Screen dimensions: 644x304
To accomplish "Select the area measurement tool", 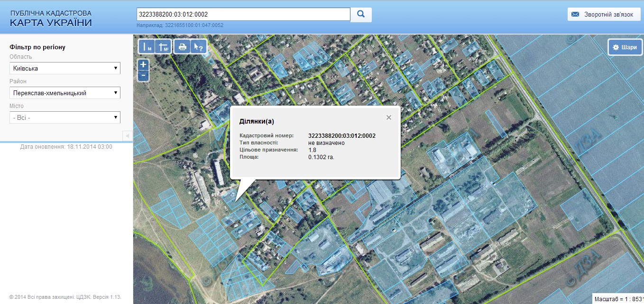I will click(x=163, y=47).
